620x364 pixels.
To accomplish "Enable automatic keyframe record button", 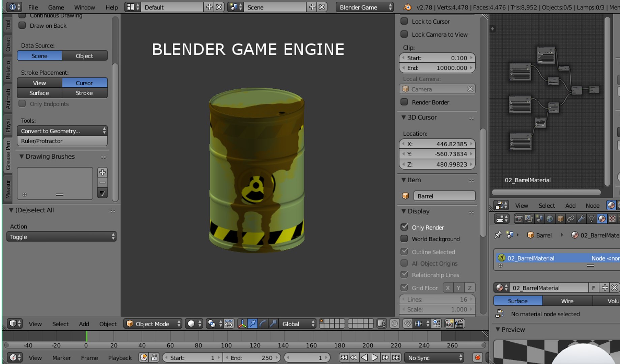I will [478, 358].
